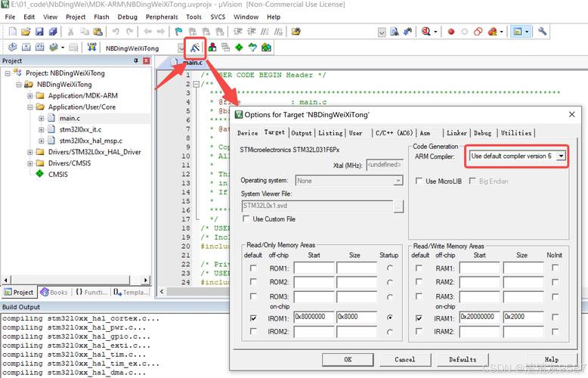This screenshot has height=378, width=588.
Task: Switch to the Linker tab
Action: coord(456,133)
